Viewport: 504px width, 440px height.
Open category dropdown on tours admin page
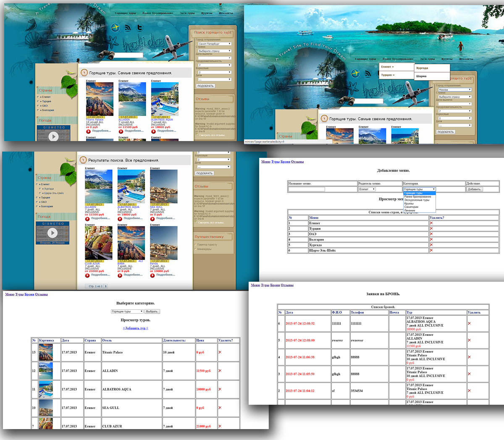[127, 312]
